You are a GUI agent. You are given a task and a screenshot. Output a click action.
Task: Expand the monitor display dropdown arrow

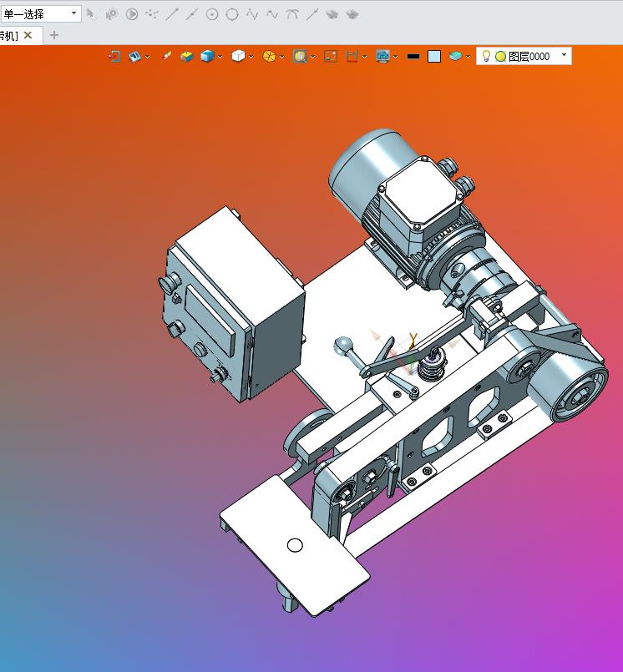coord(395,57)
